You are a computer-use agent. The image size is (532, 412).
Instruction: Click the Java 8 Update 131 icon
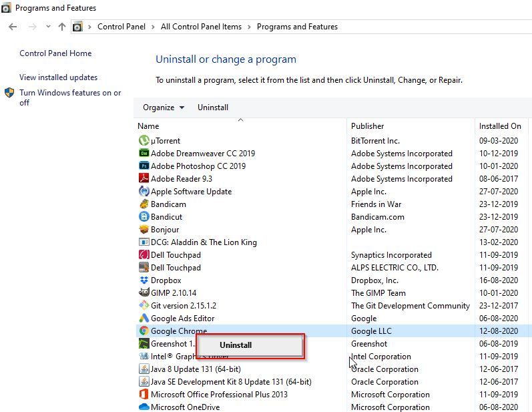144,369
